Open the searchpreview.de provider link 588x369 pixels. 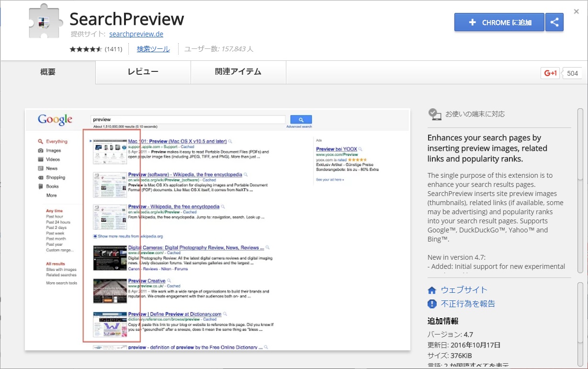tap(136, 34)
